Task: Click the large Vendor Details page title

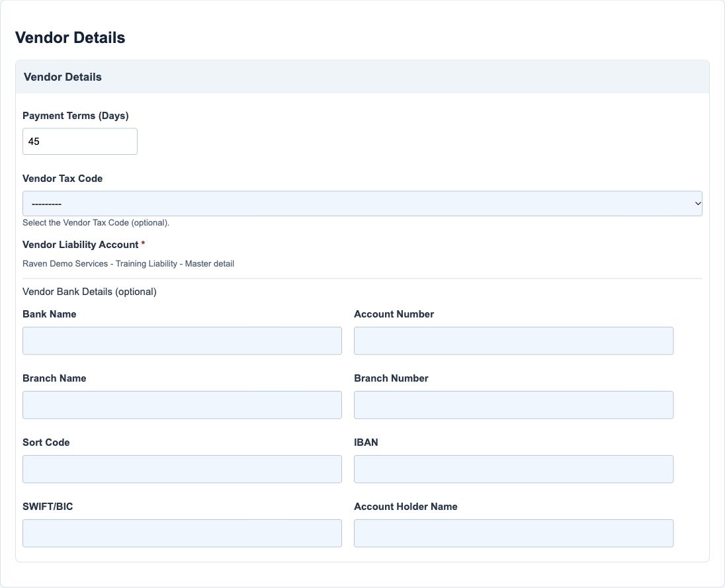Action: click(70, 38)
